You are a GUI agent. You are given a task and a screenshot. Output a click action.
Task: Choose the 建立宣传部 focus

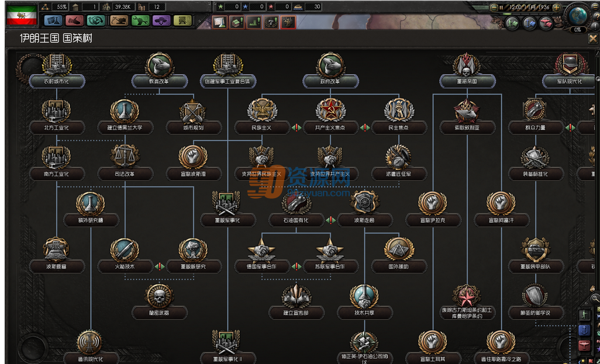coord(296,302)
